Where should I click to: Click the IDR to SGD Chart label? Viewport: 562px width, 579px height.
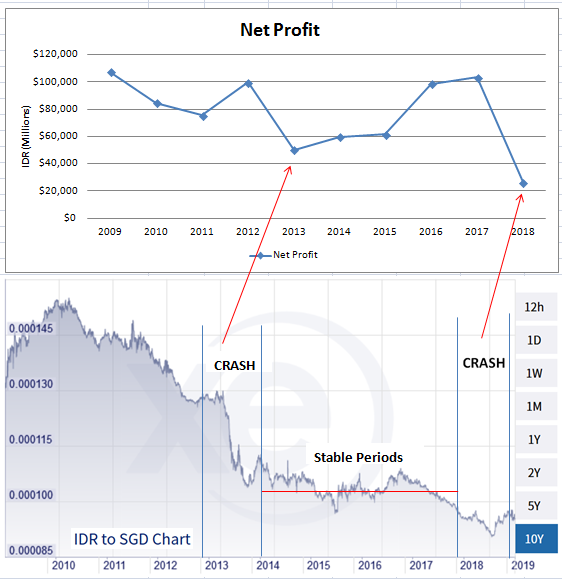coord(132,539)
